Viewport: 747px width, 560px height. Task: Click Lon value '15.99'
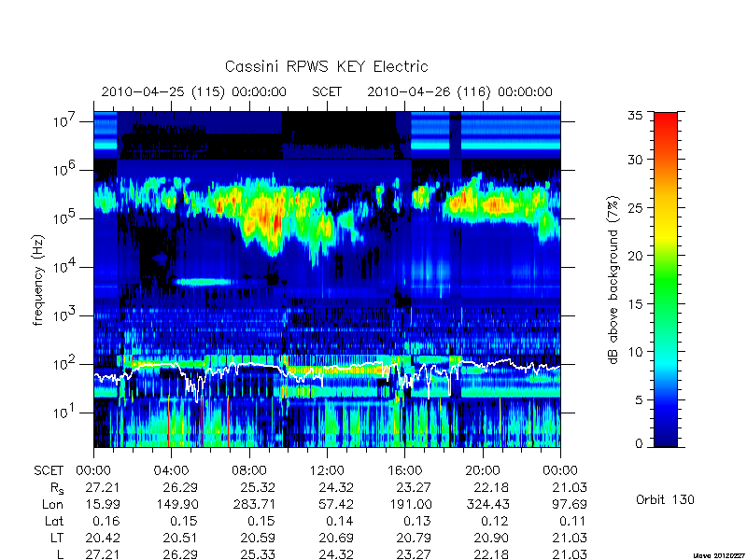[x=103, y=504]
